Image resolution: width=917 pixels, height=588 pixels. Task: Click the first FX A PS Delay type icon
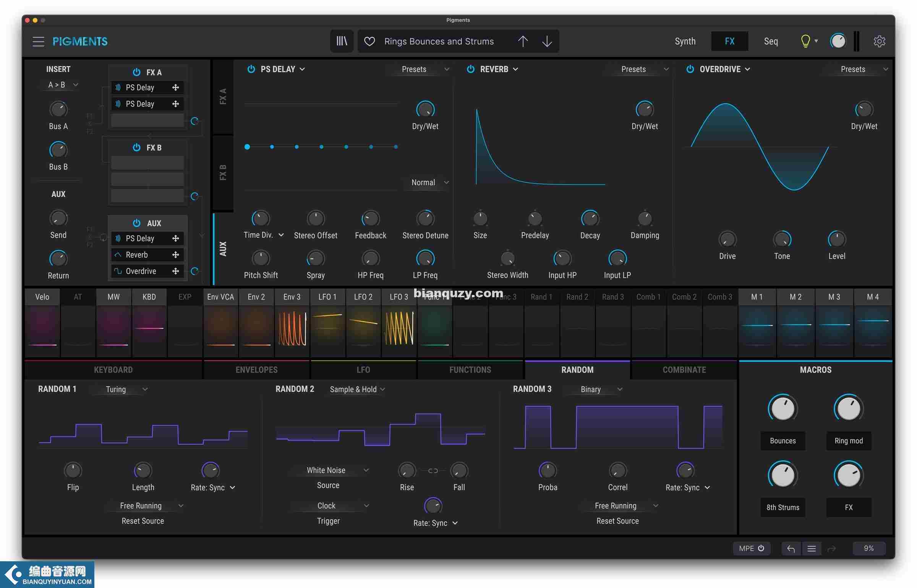click(x=118, y=87)
